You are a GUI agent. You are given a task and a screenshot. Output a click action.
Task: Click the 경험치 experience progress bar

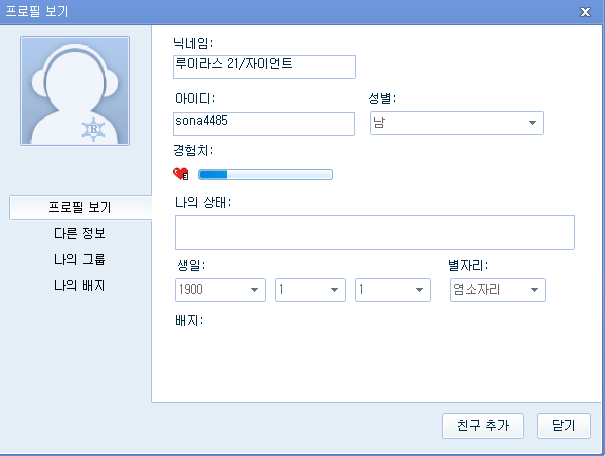pyautogui.click(x=265, y=175)
